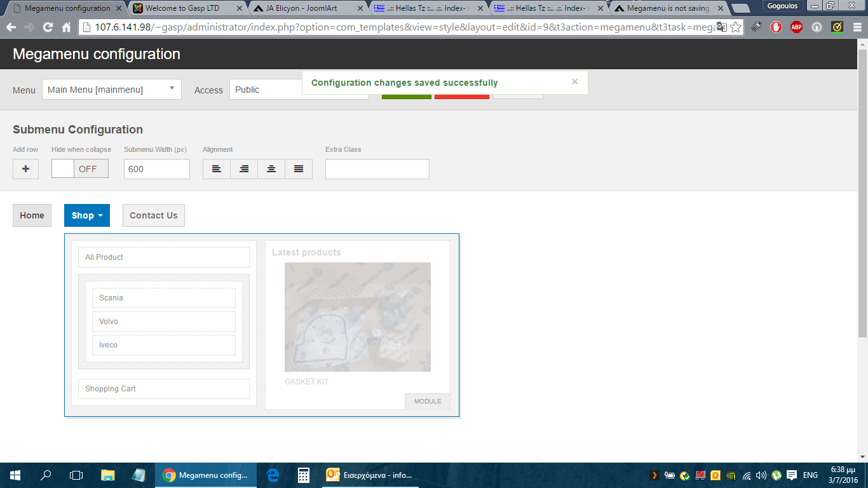Screen dimensions: 868x488
Task: Set submenu alignment to center
Action: click(x=271, y=169)
